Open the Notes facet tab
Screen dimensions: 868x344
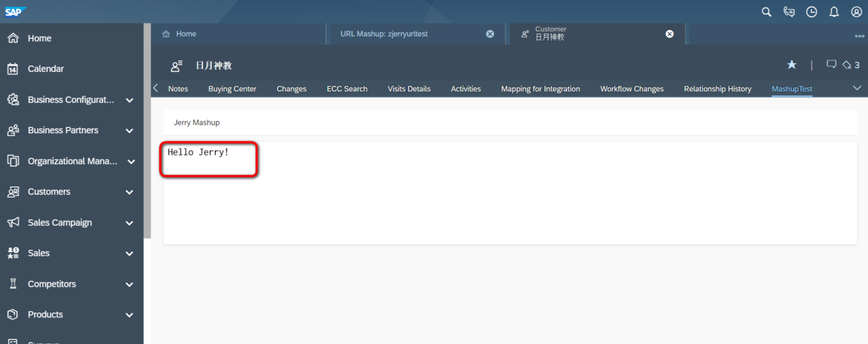pyautogui.click(x=178, y=89)
